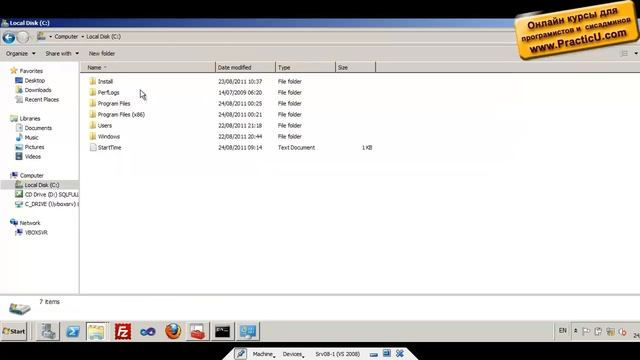Click the red shield tray icon
Screen dimensions: 640x360
[x=622, y=331]
